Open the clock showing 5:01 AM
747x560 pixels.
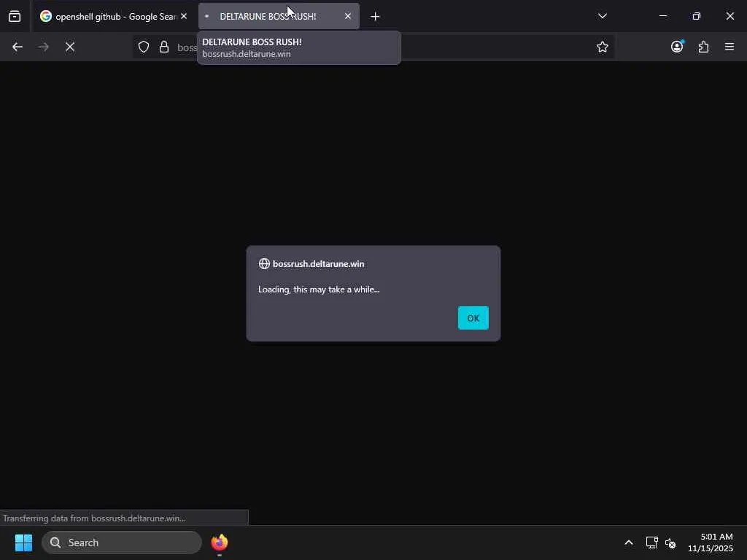coord(711,542)
